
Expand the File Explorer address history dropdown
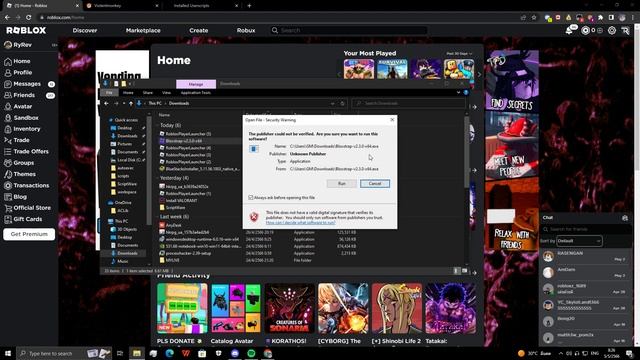[x=333, y=103]
